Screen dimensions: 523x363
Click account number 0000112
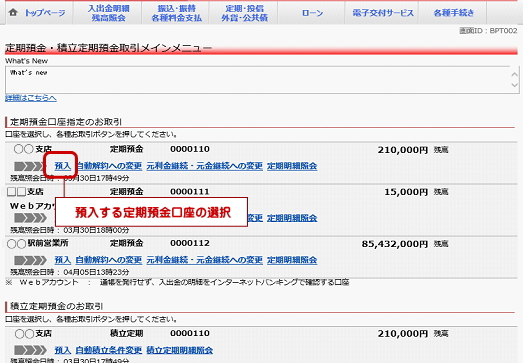point(190,243)
